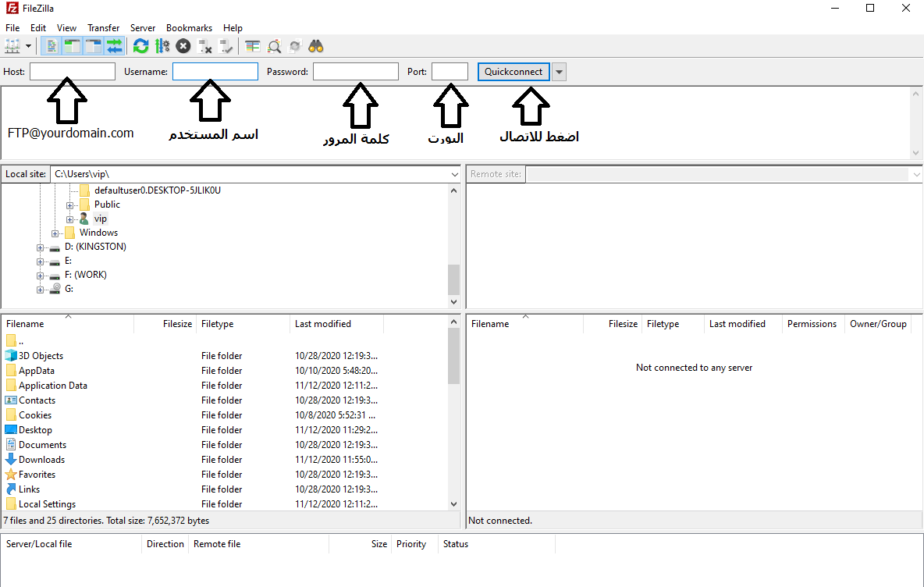Sort local files by Filetype column
The image size is (924, 587).
coord(243,324)
